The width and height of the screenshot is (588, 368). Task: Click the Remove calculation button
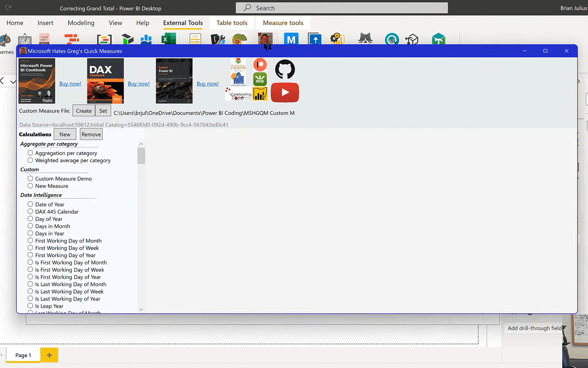91,134
